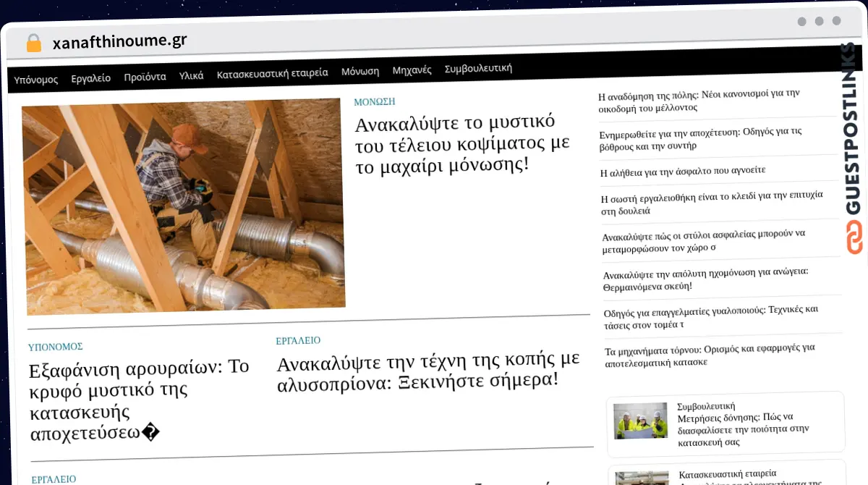Screen dimensions: 868x485
Task: Click the ΜΟΝΩΣΗ category label
Action: (375, 102)
